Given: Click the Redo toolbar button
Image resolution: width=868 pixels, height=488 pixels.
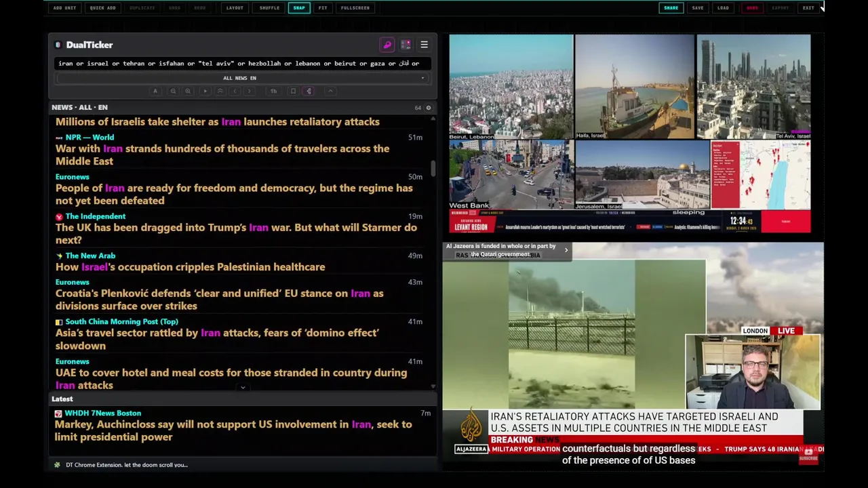Looking at the screenshot, I should (200, 8).
